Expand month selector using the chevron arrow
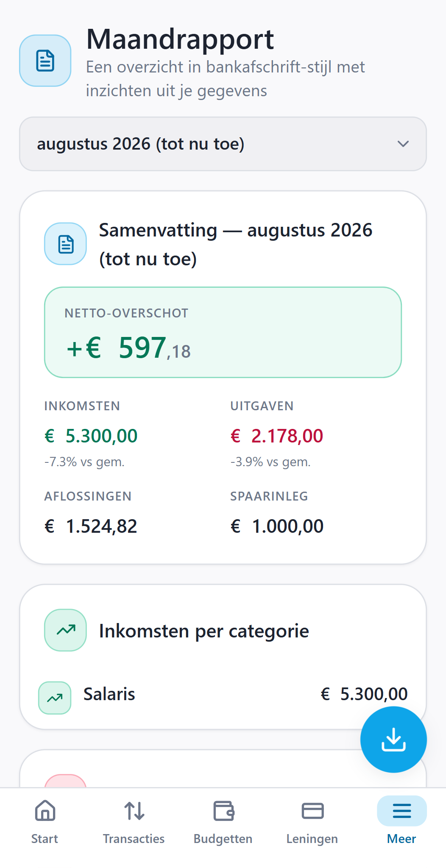The width and height of the screenshot is (446, 868). click(x=403, y=144)
